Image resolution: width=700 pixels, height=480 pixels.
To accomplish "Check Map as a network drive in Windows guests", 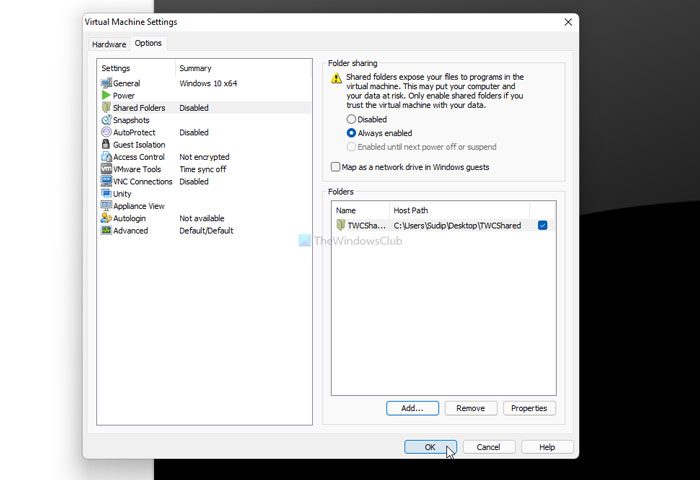I will (335, 167).
